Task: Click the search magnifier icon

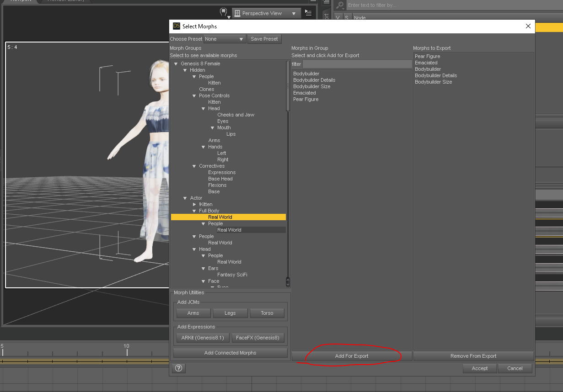Action: click(340, 5)
